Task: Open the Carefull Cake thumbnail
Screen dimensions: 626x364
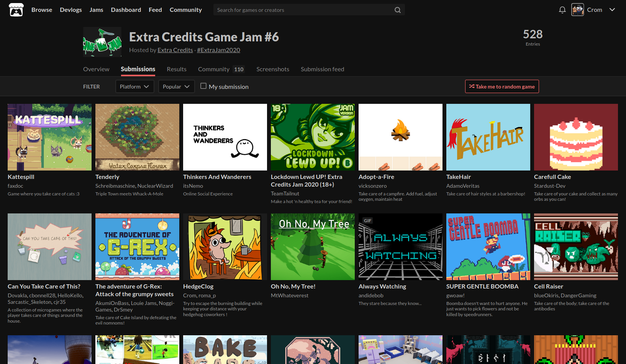Action: point(576,137)
